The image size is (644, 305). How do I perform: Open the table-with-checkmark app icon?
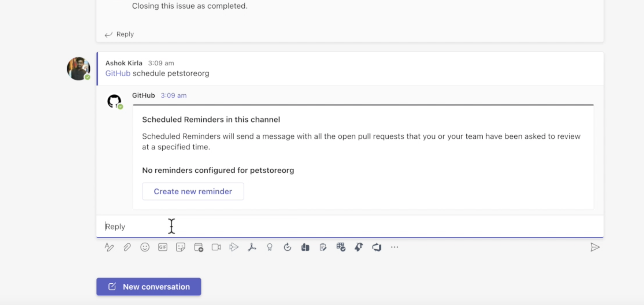coord(341,247)
